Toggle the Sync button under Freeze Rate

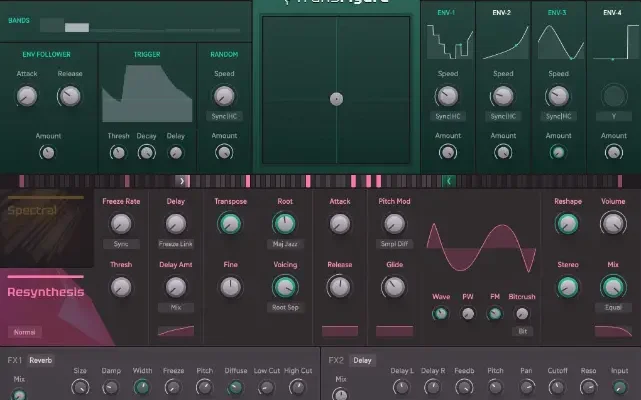pos(121,244)
